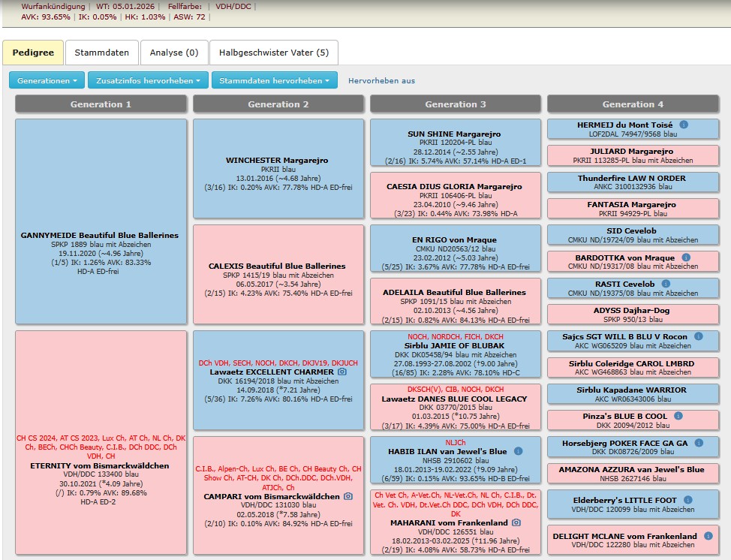Open photo icon for Lawaetz EXCELLENT CHARMER
Image resolution: width=731 pixels, height=560 pixels.
pyautogui.click(x=341, y=372)
